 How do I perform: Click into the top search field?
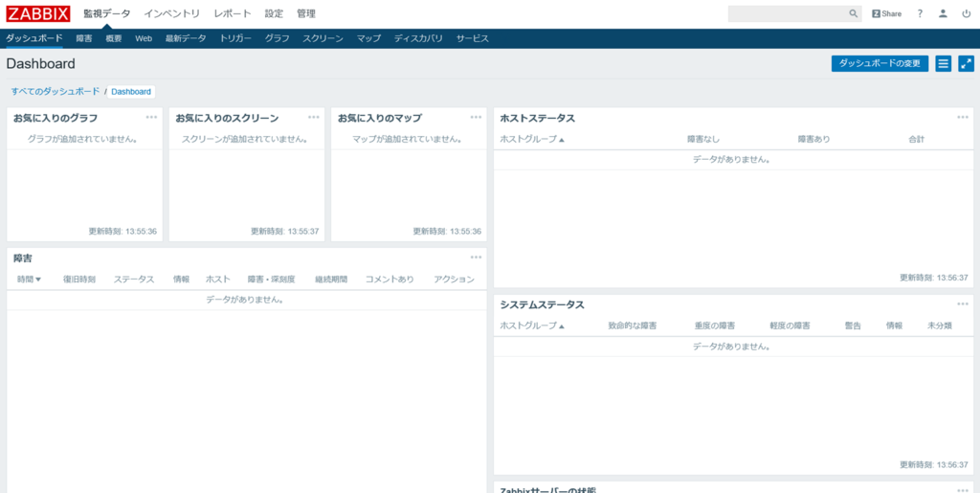pos(787,14)
